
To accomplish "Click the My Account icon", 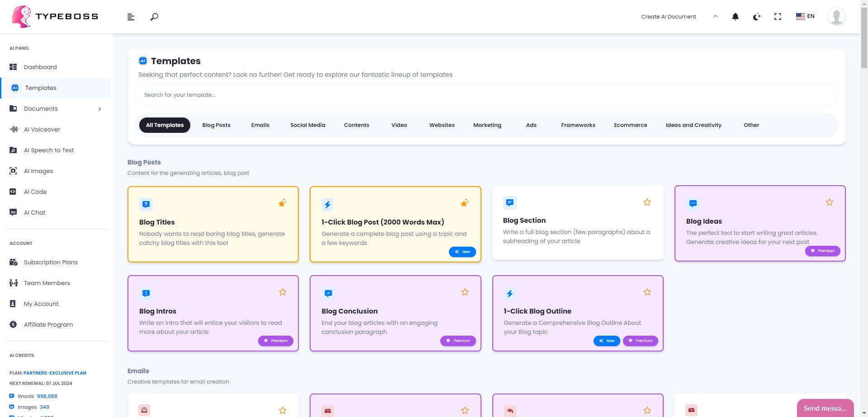I will pos(13,304).
